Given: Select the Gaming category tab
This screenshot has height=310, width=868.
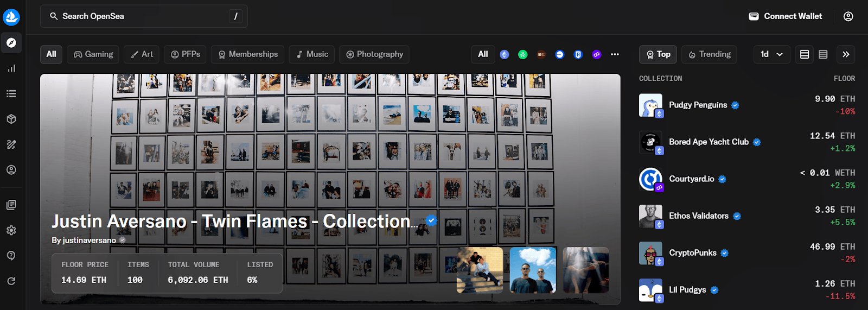Looking at the screenshot, I should click(93, 54).
